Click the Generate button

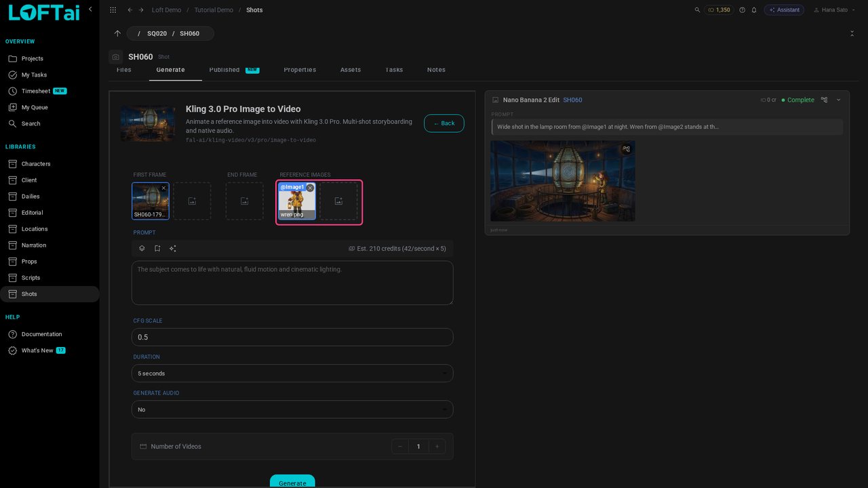pyautogui.click(x=292, y=481)
